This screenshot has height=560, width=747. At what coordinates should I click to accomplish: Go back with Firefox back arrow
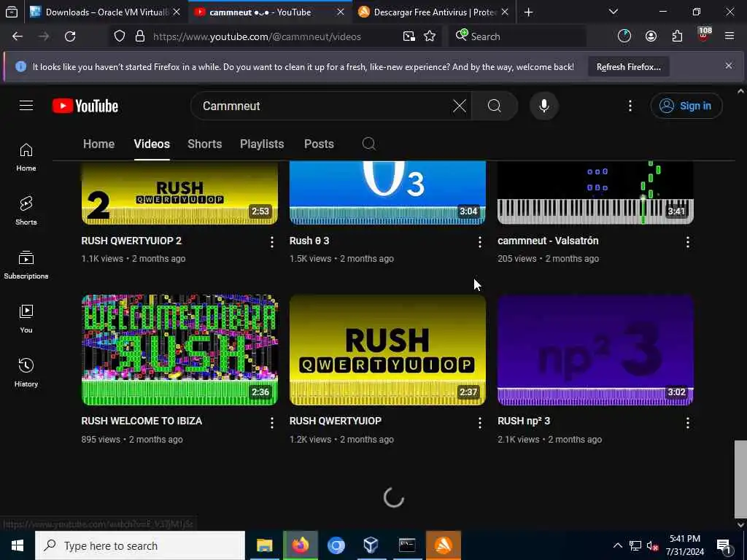[18, 36]
